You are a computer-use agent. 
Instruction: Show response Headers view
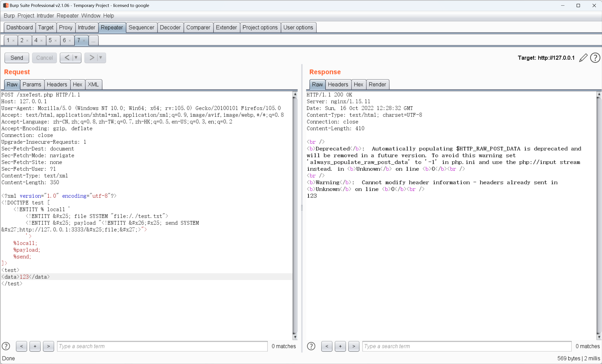click(x=338, y=85)
